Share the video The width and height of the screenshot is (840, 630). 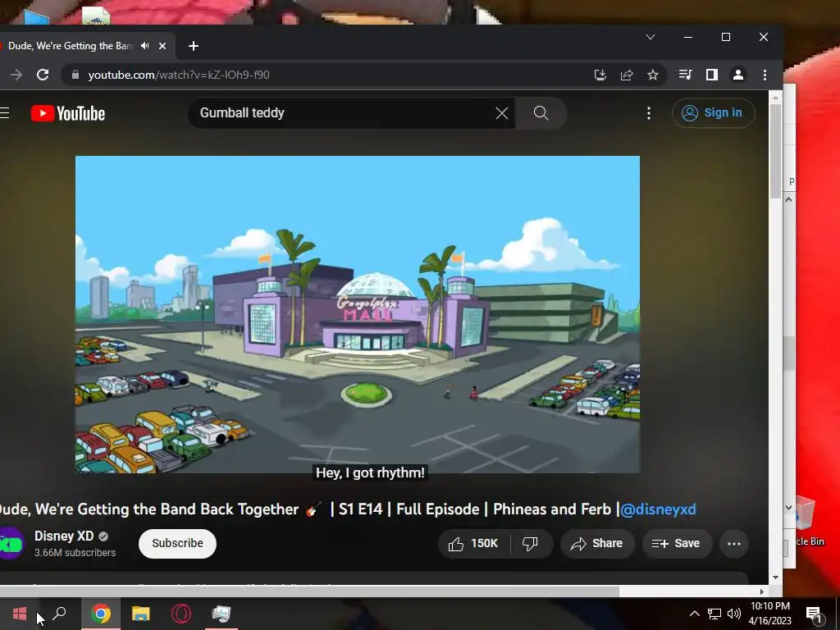pos(597,544)
